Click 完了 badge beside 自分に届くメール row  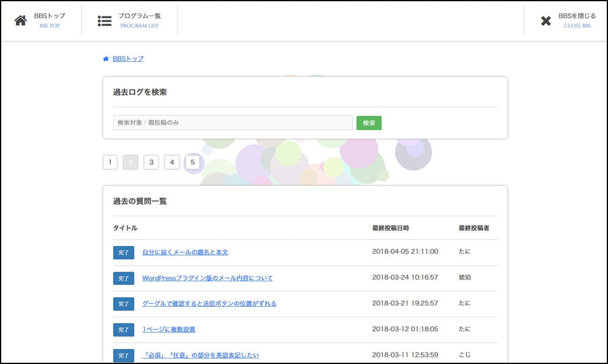click(123, 252)
